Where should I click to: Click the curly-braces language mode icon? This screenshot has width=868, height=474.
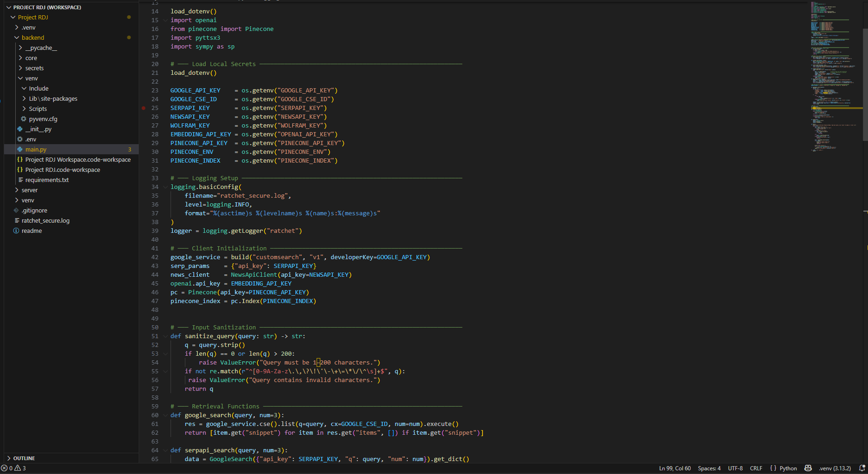(773, 468)
